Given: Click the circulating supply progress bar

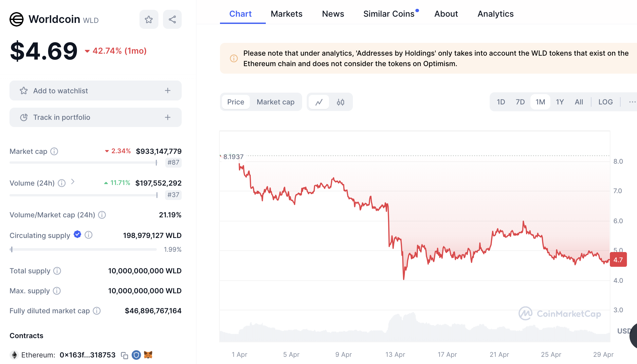Looking at the screenshot, I should [x=83, y=249].
